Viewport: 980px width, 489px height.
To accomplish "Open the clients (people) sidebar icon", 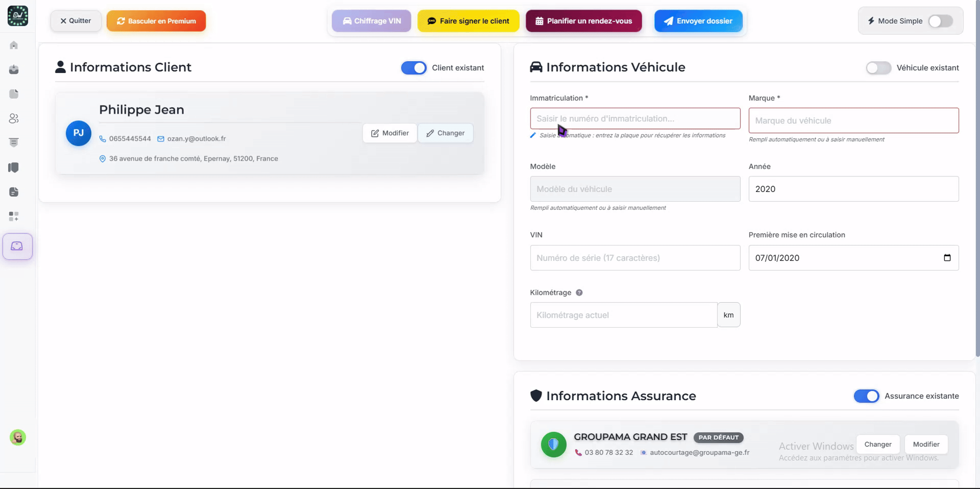I will click(x=14, y=118).
